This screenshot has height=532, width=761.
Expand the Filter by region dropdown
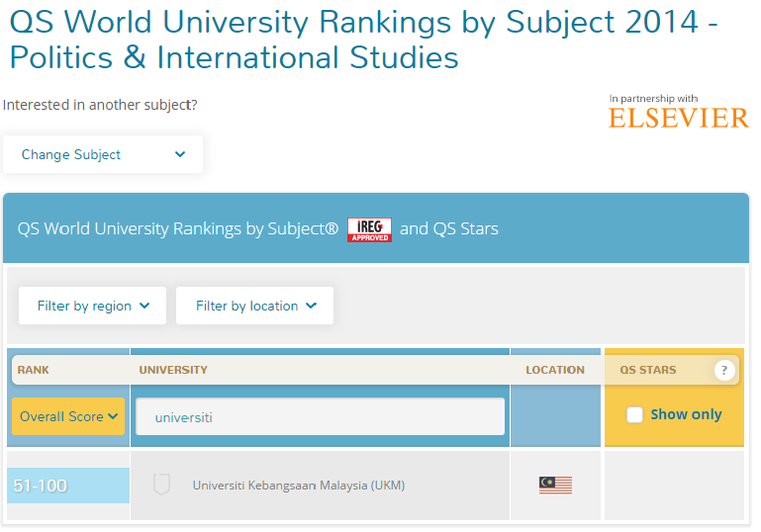point(93,306)
